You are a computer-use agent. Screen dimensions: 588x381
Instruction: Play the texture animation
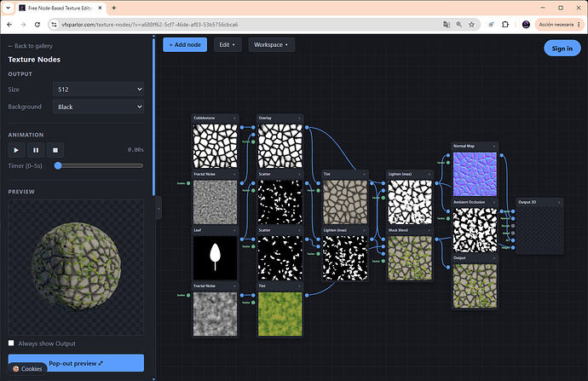pos(16,150)
